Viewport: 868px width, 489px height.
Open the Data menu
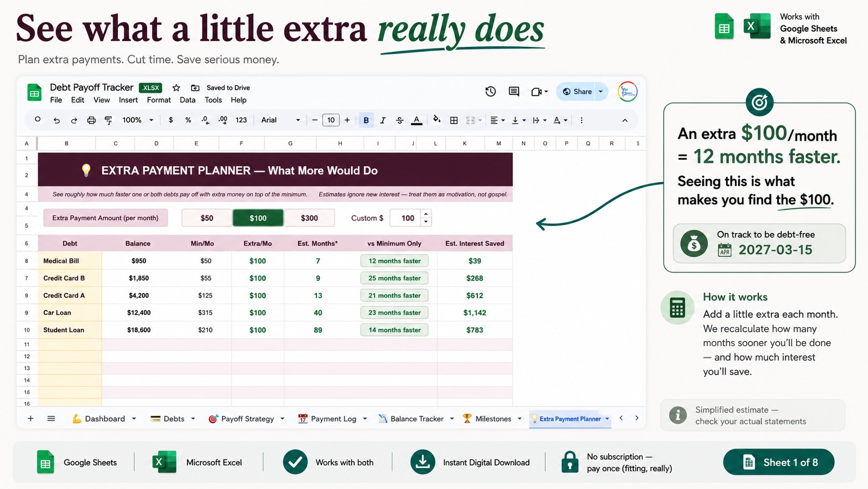[187, 100]
